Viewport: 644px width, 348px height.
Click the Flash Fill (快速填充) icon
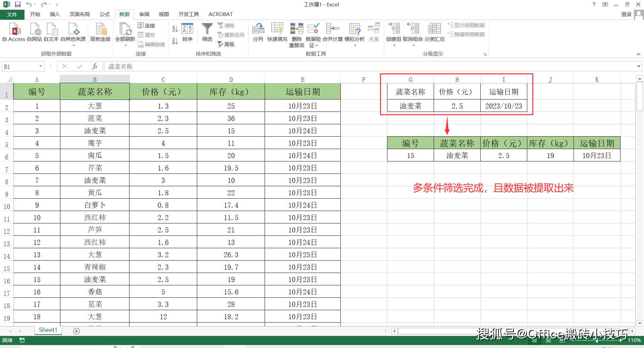coord(277,30)
